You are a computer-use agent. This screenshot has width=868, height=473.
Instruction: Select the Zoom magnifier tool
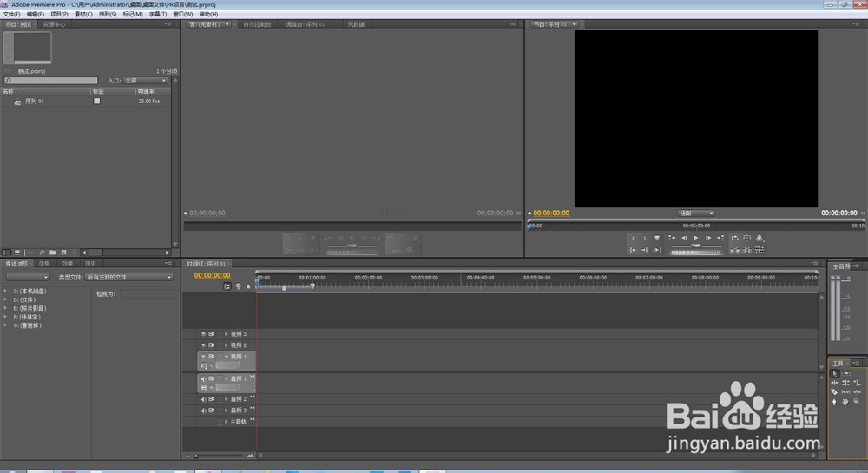tap(857, 402)
